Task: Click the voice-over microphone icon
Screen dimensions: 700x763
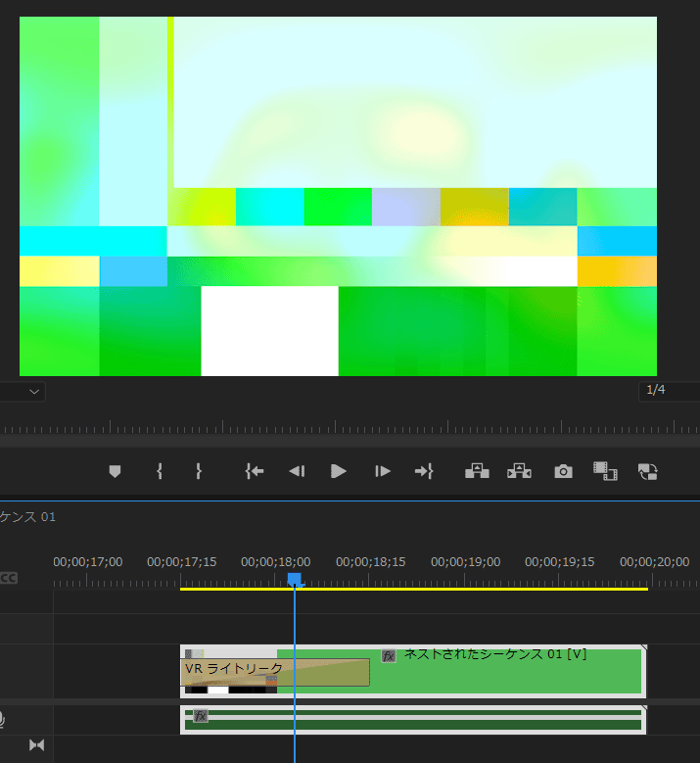Action: click(1, 719)
